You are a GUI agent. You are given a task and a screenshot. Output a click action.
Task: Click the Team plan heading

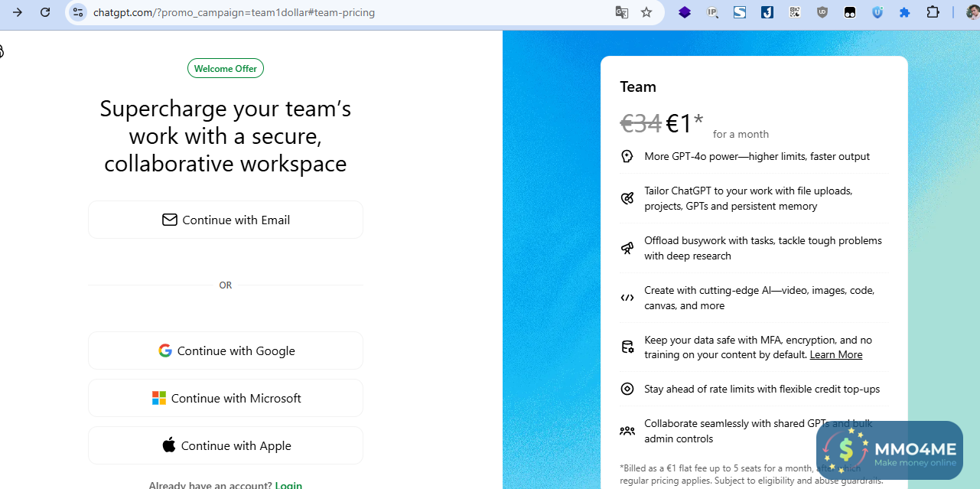(638, 86)
